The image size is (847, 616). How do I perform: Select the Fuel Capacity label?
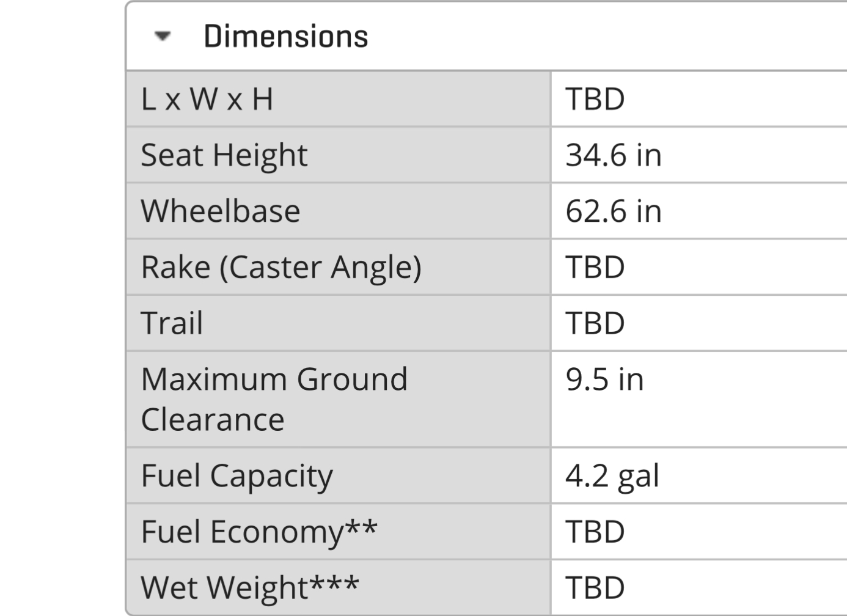(237, 476)
